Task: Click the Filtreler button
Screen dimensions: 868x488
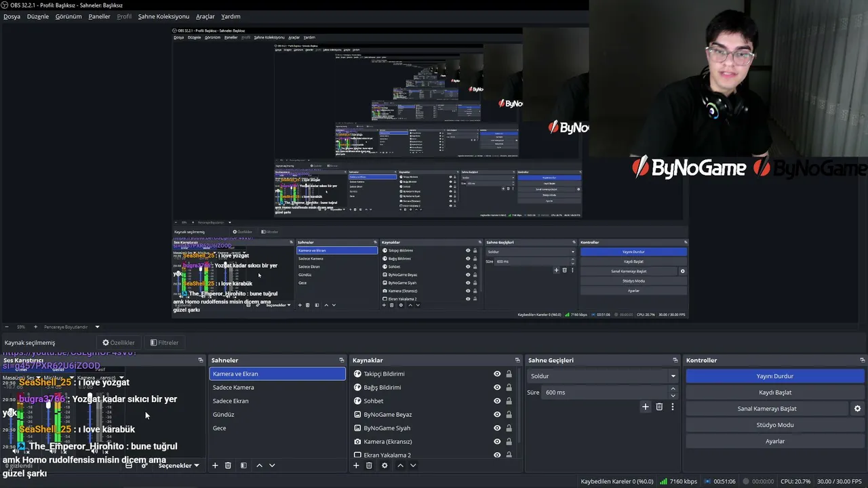Action: pos(164,342)
